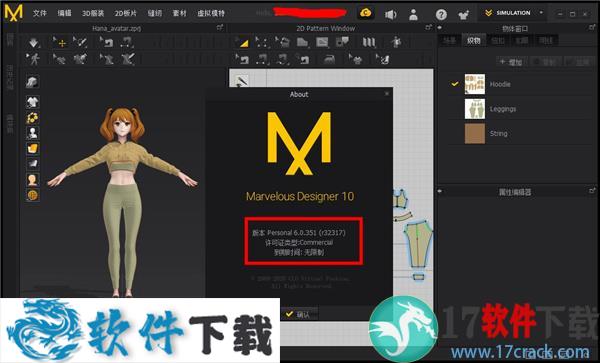The image size is (600, 363).
Task: Choose the Rectangle pattern tool
Action: pyautogui.click(x=322, y=42)
